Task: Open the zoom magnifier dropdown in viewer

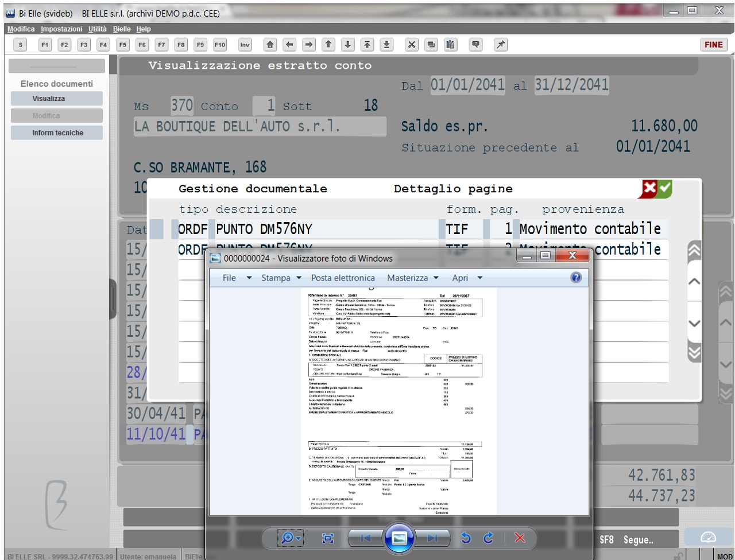Action: 291,538
